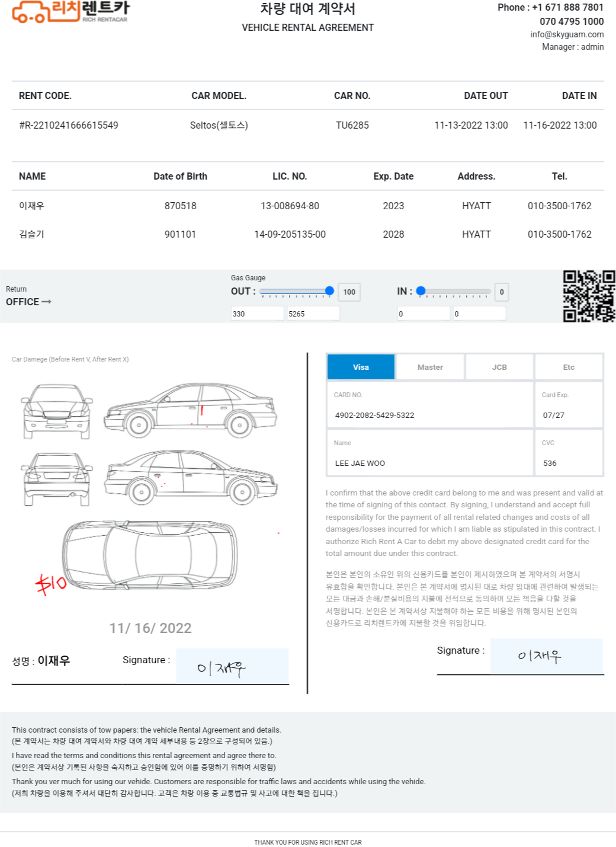
Task: Click the QR code image
Action: (x=589, y=296)
